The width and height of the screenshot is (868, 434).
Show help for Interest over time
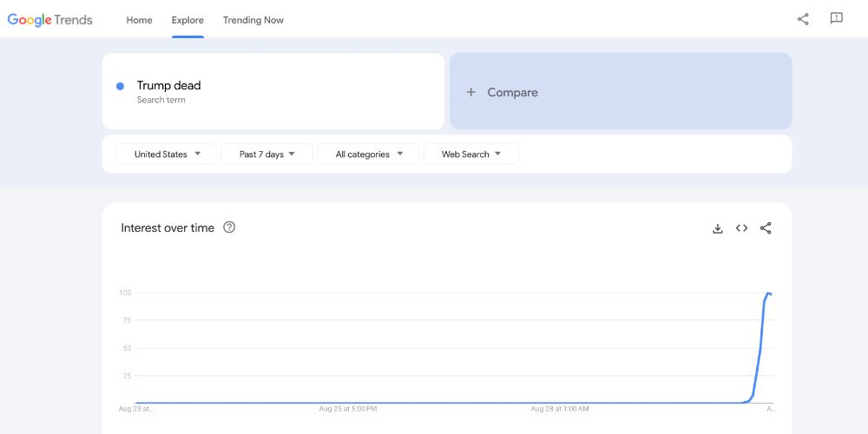pos(229,227)
